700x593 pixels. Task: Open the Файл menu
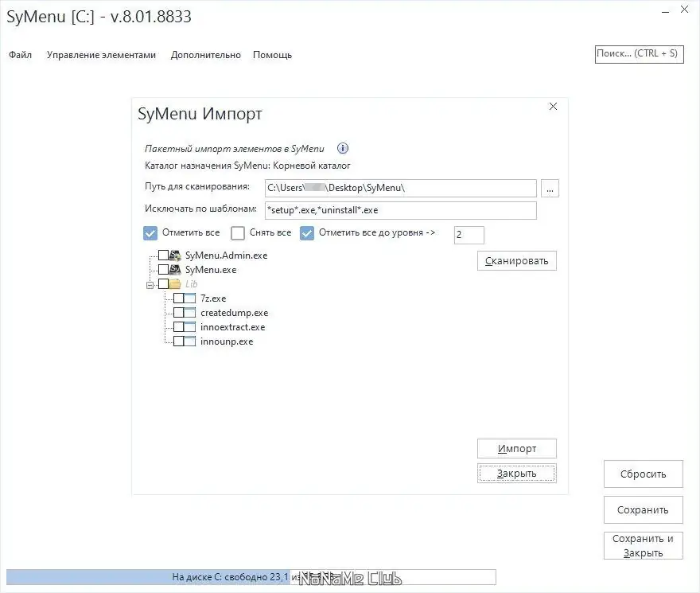coord(20,55)
